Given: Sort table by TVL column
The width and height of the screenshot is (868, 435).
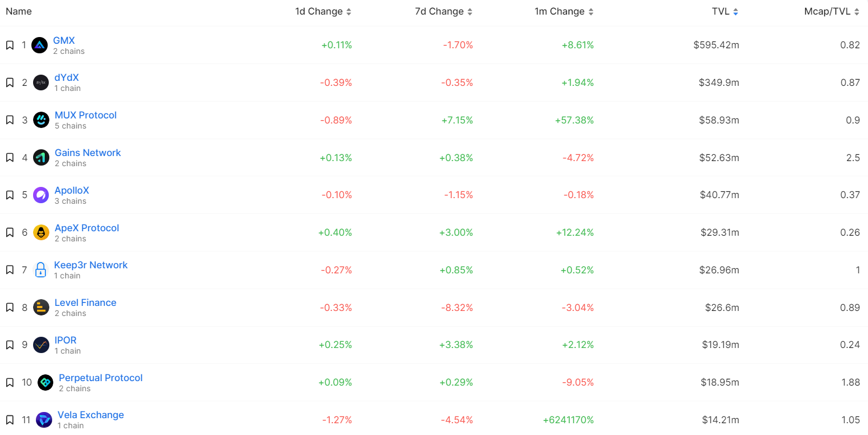Looking at the screenshot, I should tap(725, 11).
